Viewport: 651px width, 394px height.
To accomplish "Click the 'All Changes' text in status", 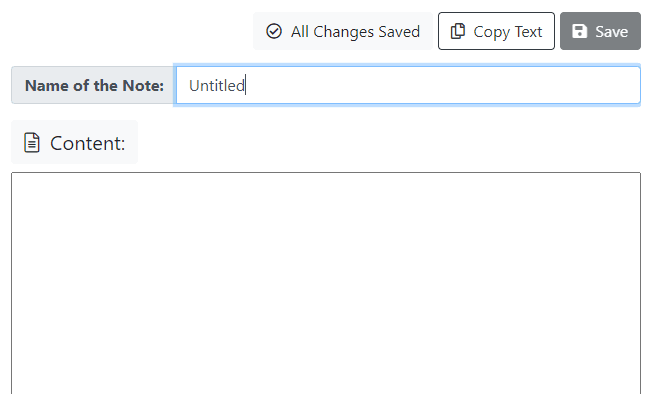I will tap(333, 32).
